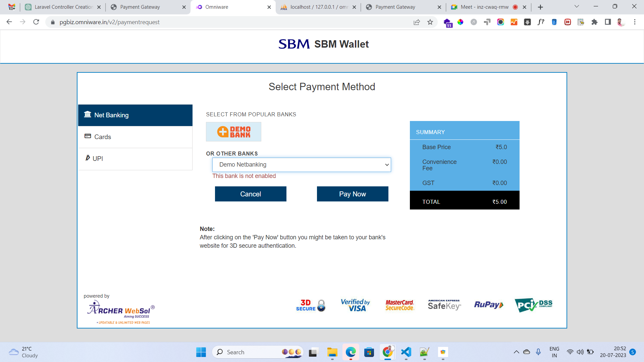Open the Chrome extensions puzzle menu
This screenshot has width=644, height=362.
(594, 22)
